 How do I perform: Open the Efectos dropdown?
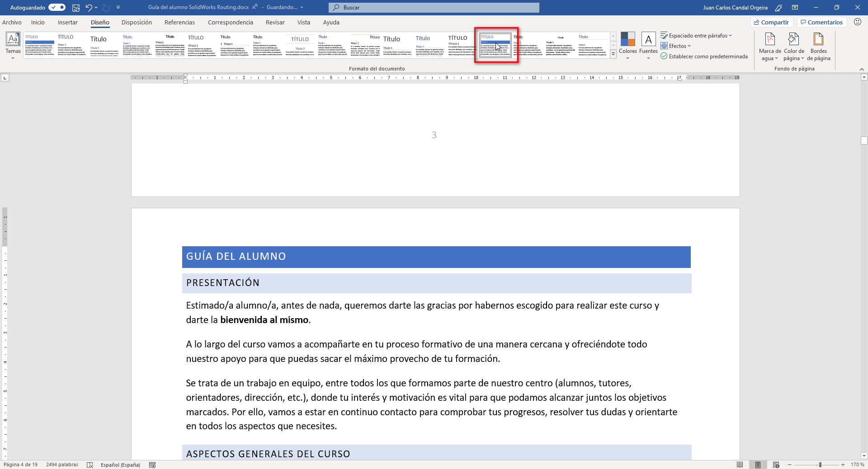[x=676, y=46]
